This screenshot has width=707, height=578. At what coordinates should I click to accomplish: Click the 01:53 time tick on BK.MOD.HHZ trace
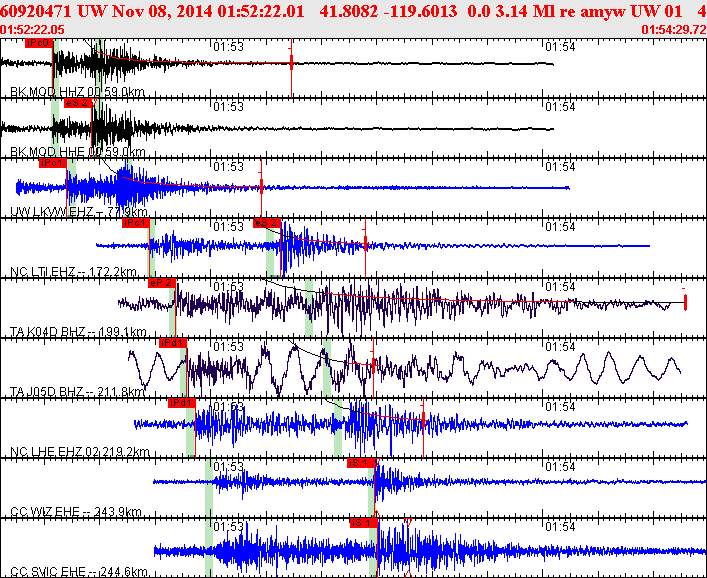pos(229,47)
